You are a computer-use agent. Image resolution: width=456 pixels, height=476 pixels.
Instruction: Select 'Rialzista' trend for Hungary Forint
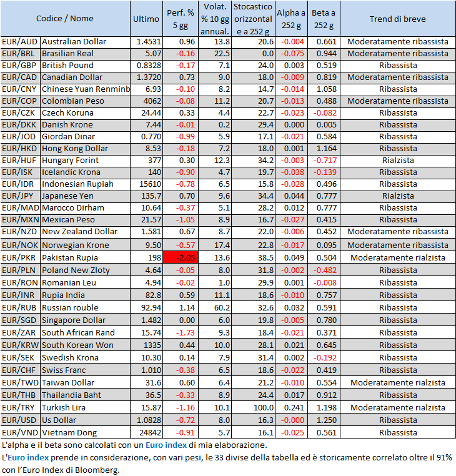point(398,160)
